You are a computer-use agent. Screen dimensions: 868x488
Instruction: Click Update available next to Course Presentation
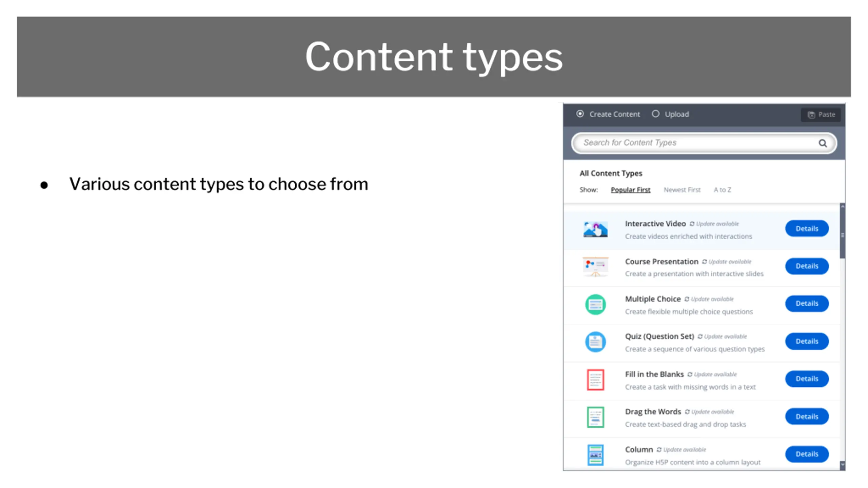click(x=727, y=262)
